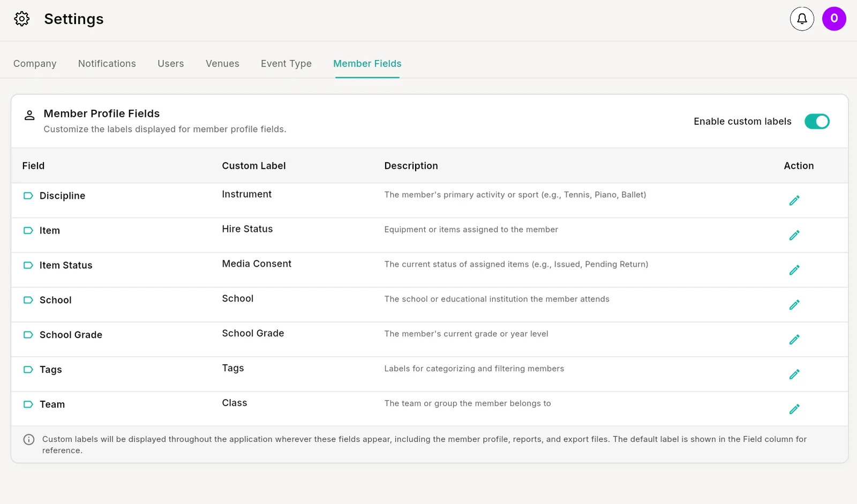
Task: Click the Hire Status custom label
Action: coord(247,229)
